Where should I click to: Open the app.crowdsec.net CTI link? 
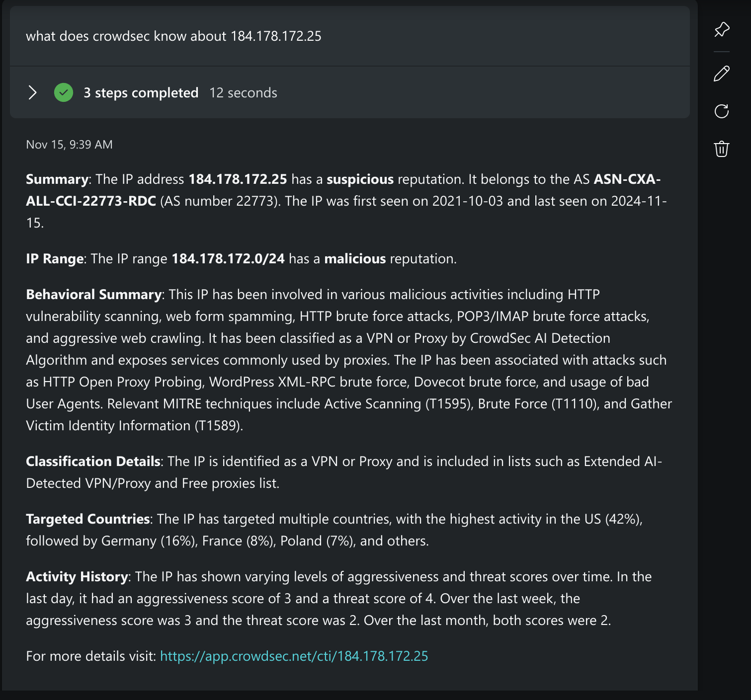[294, 656]
